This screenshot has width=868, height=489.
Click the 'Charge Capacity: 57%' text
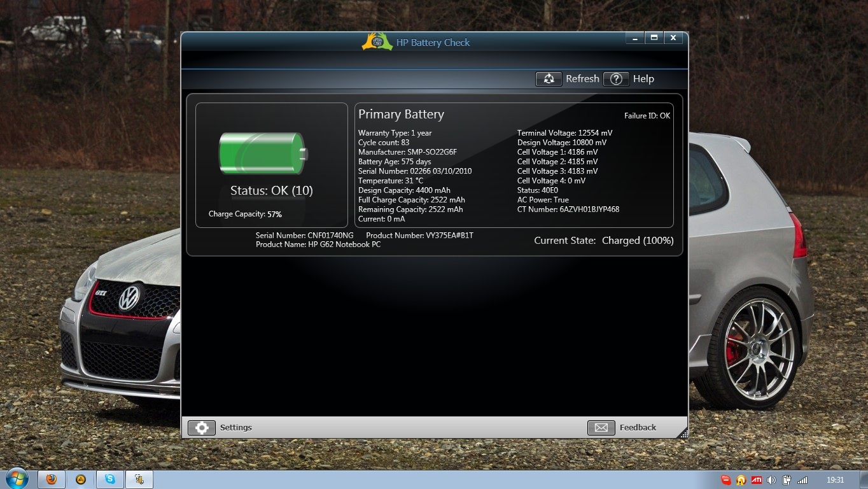[245, 214]
